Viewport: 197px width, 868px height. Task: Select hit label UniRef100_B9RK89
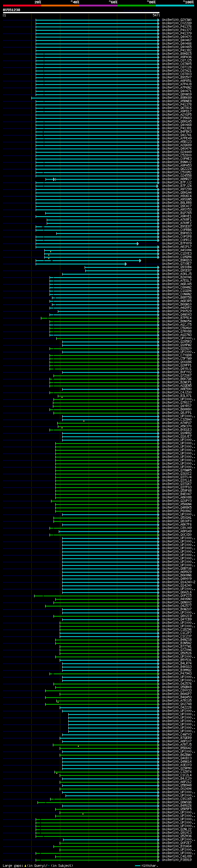click(177, 98)
